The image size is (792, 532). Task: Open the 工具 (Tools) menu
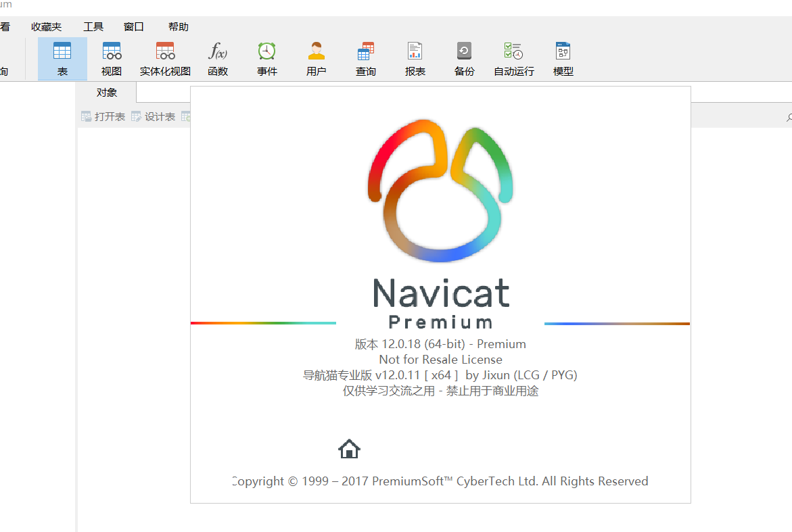pyautogui.click(x=93, y=27)
